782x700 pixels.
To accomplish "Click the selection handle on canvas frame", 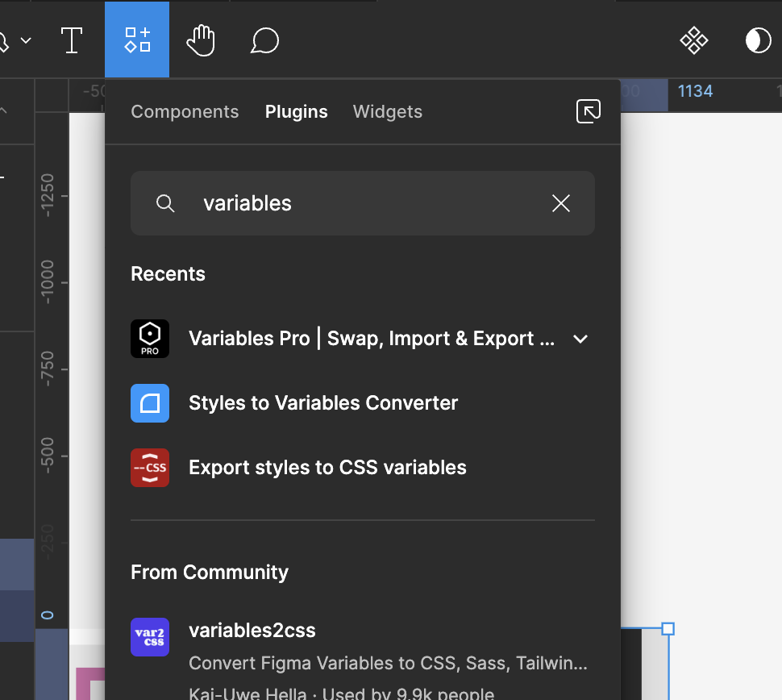I will point(668,629).
